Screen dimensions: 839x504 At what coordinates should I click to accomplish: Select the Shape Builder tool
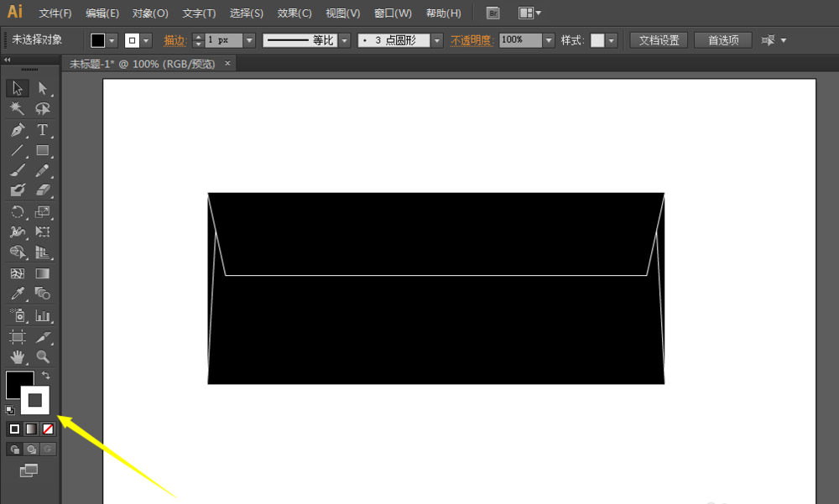pyautogui.click(x=17, y=252)
